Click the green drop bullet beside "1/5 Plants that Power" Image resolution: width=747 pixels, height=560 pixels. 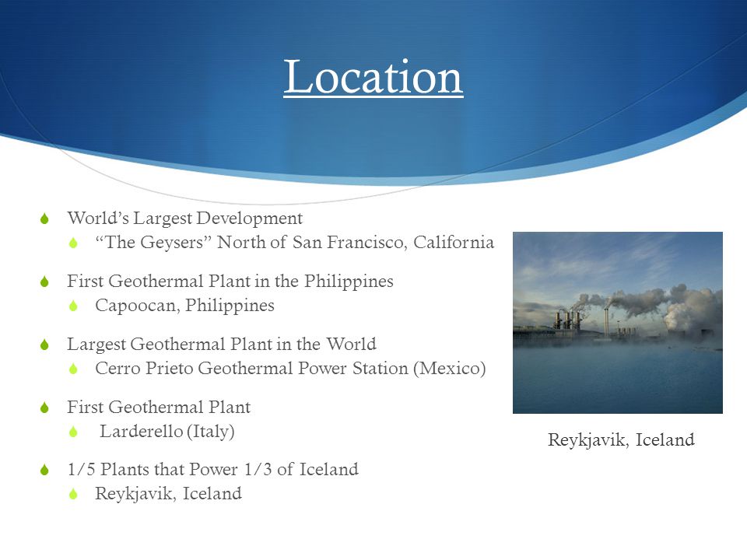coord(45,470)
